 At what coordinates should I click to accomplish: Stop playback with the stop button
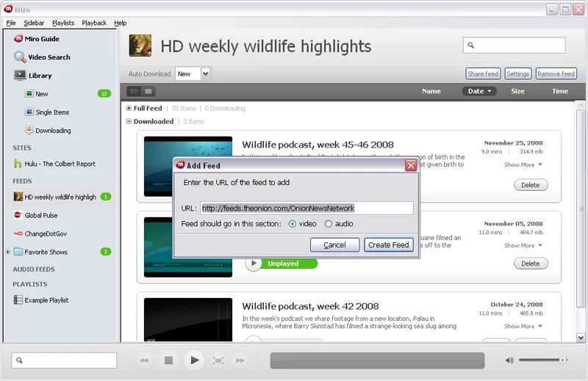pyautogui.click(x=168, y=360)
